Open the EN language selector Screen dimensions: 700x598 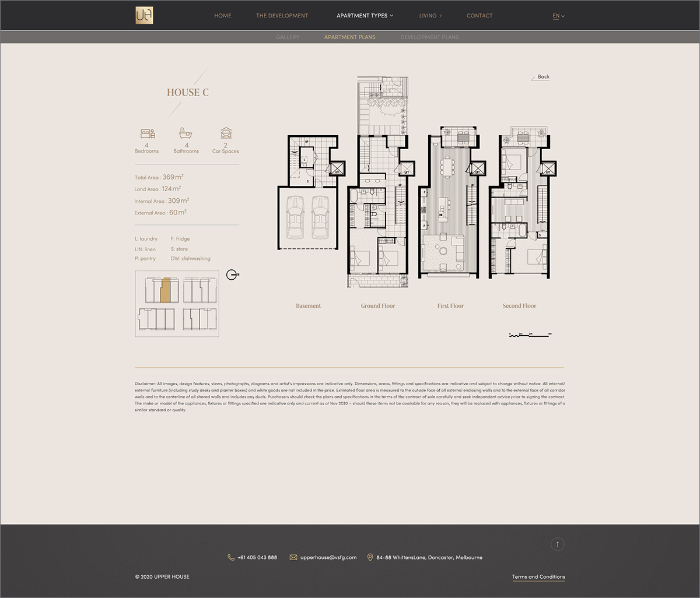pyautogui.click(x=558, y=16)
